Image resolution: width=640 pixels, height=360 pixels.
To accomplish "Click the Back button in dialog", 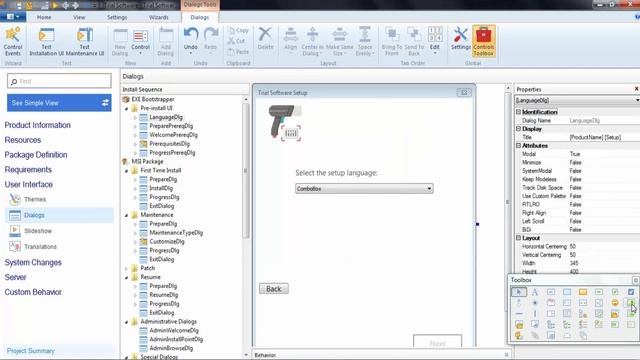I will [x=274, y=289].
